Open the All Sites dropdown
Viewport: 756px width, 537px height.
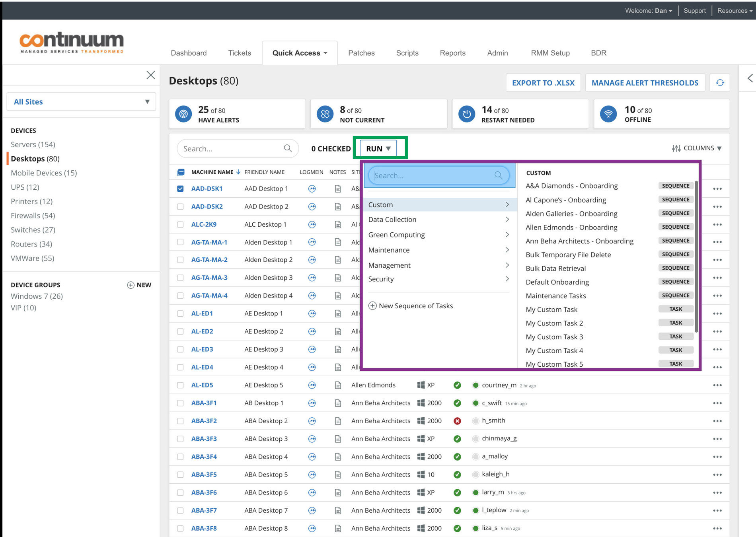pyautogui.click(x=81, y=102)
